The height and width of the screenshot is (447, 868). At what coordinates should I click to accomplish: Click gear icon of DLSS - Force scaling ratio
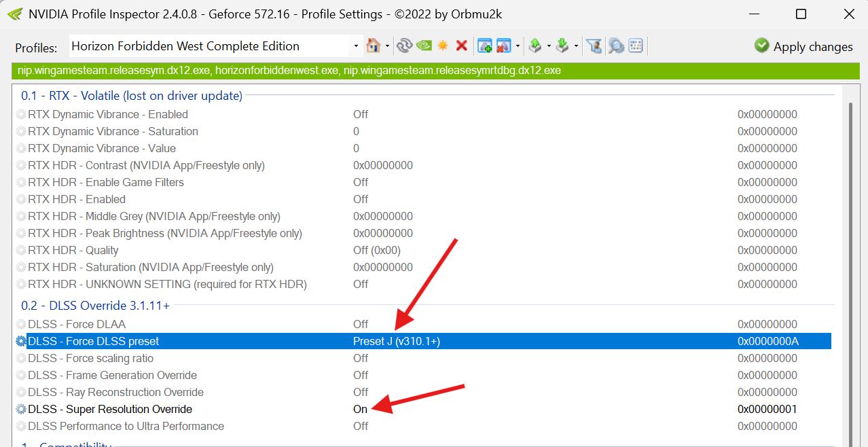(x=21, y=358)
